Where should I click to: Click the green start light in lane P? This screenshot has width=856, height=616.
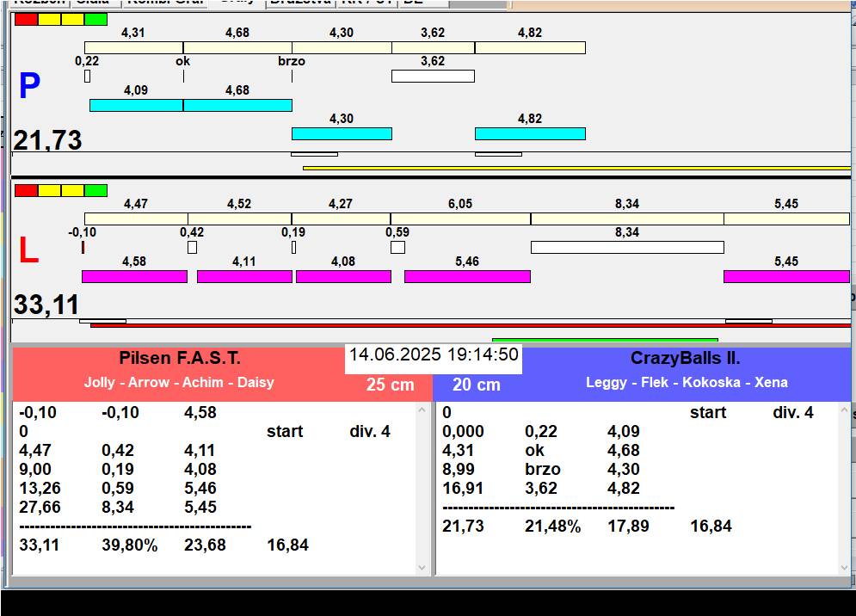tap(96, 19)
